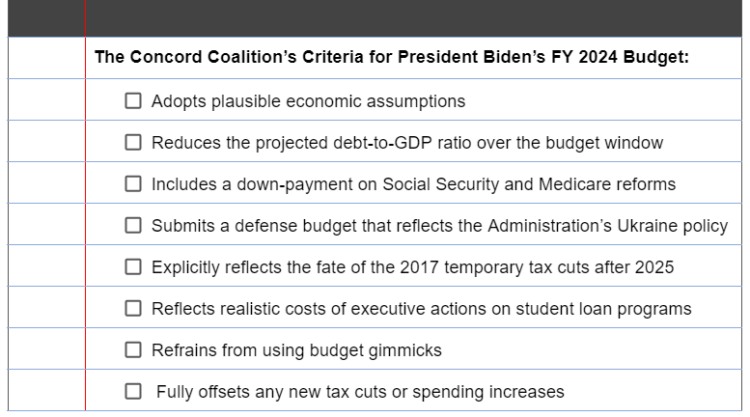This screenshot has height=417, width=750.
Task: Click the empty margin cell beside 'Refrains from' row
Action: point(47,349)
